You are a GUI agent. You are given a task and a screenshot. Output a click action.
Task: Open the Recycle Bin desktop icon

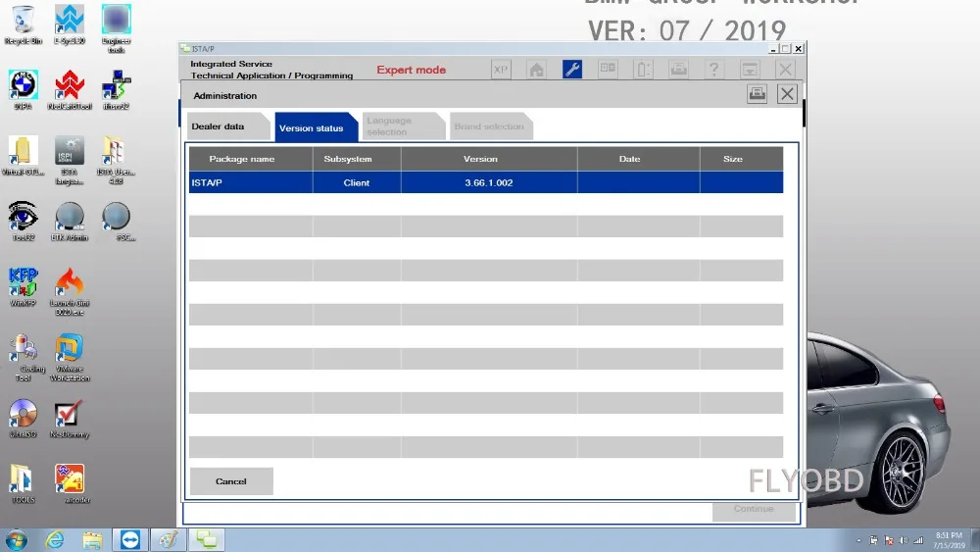pyautogui.click(x=24, y=25)
